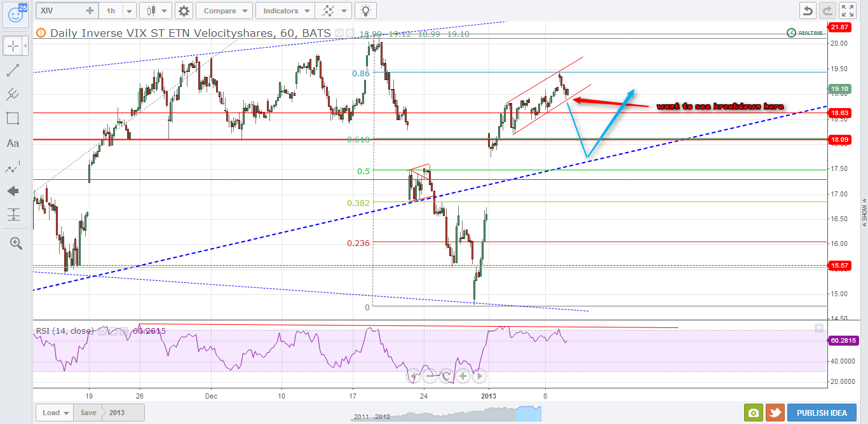Click the 0.618 Fibonacci level label
The width and height of the screenshot is (868, 424).
coord(358,139)
